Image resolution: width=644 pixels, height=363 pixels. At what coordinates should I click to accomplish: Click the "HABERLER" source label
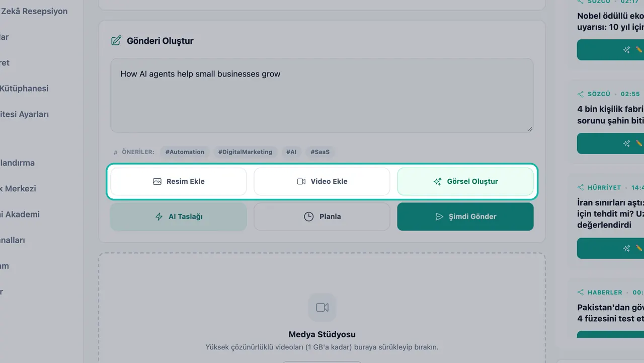[605, 293]
